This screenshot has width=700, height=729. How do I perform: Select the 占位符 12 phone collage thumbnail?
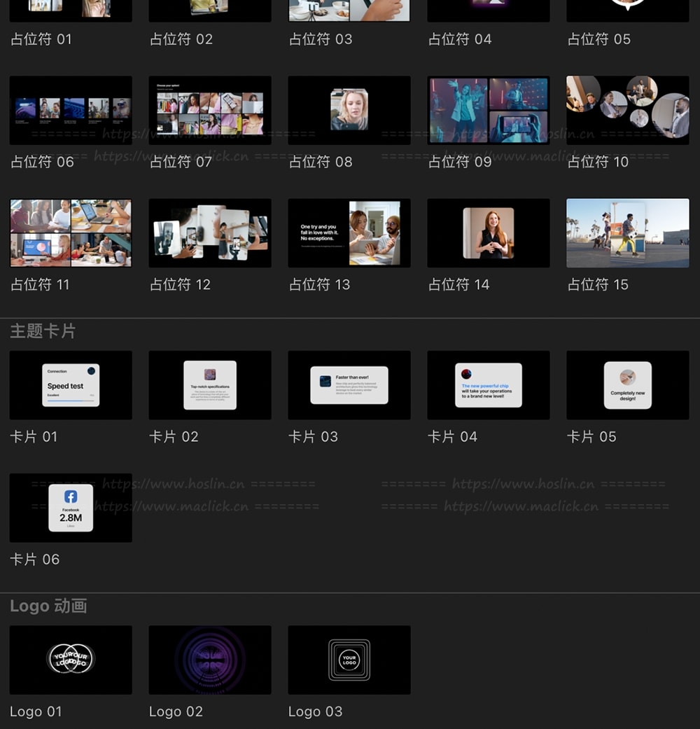point(210,233)
